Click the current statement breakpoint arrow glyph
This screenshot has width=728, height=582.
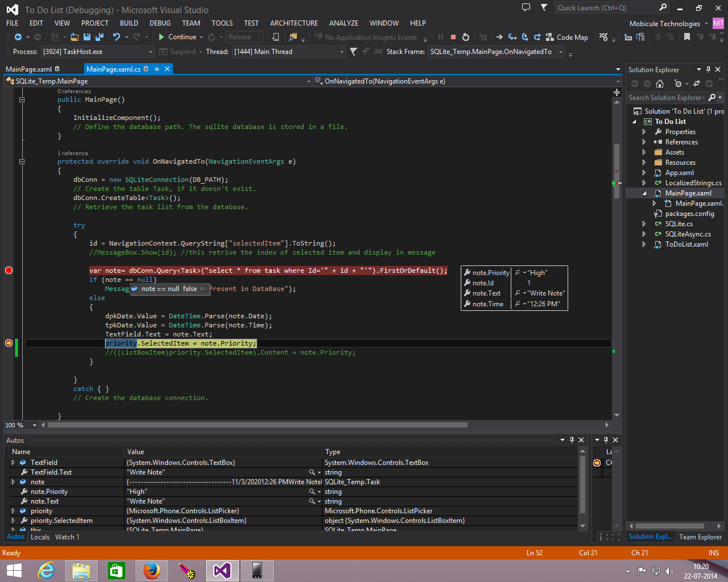point(9,343)
